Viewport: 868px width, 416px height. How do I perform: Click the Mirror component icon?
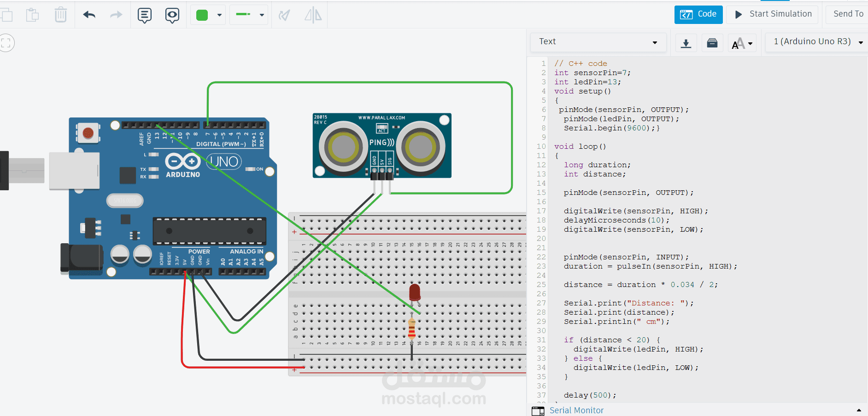pyautogui.click(x=313, y=15)
